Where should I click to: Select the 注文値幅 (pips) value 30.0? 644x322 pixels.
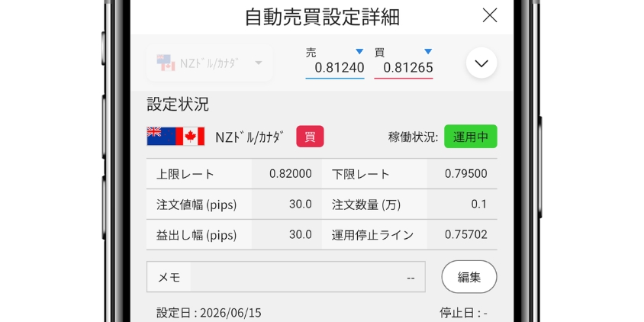300,204
